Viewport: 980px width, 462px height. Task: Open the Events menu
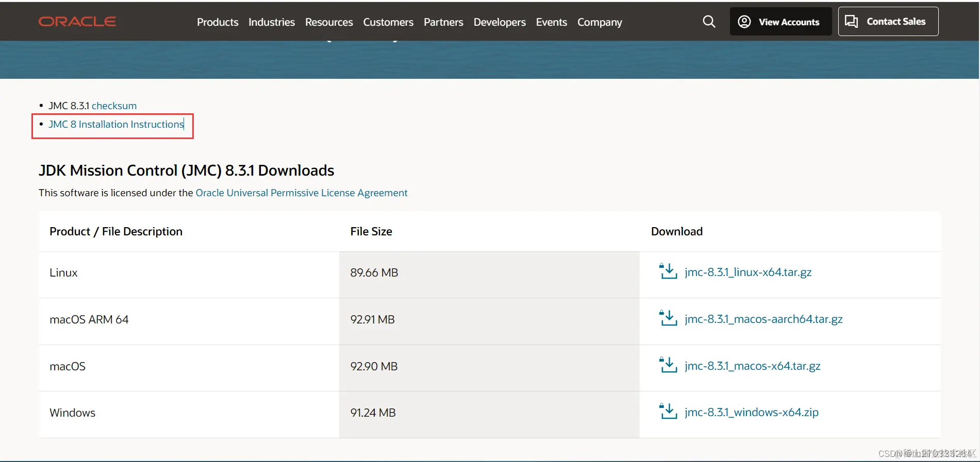tap(552, 22)
